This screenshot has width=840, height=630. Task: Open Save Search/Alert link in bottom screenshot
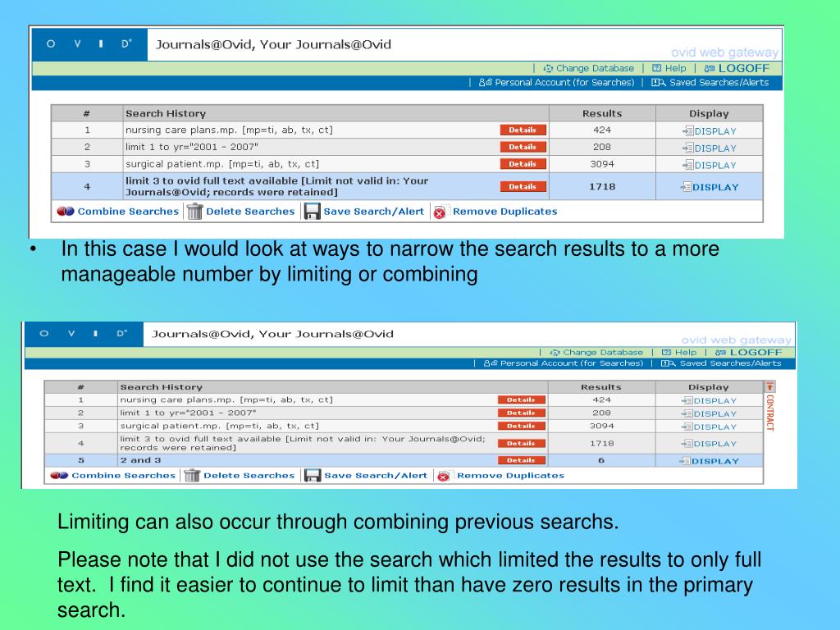[x=376, y=475]
